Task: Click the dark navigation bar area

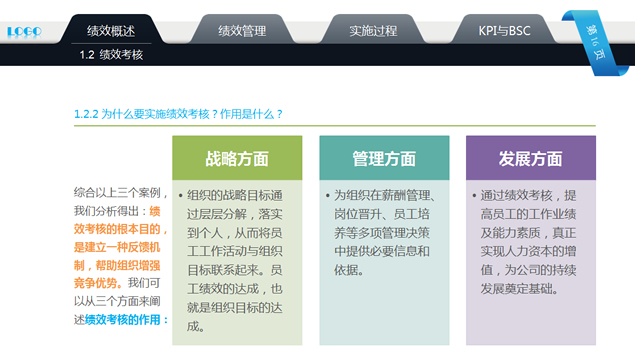Action: click(364, 55)
